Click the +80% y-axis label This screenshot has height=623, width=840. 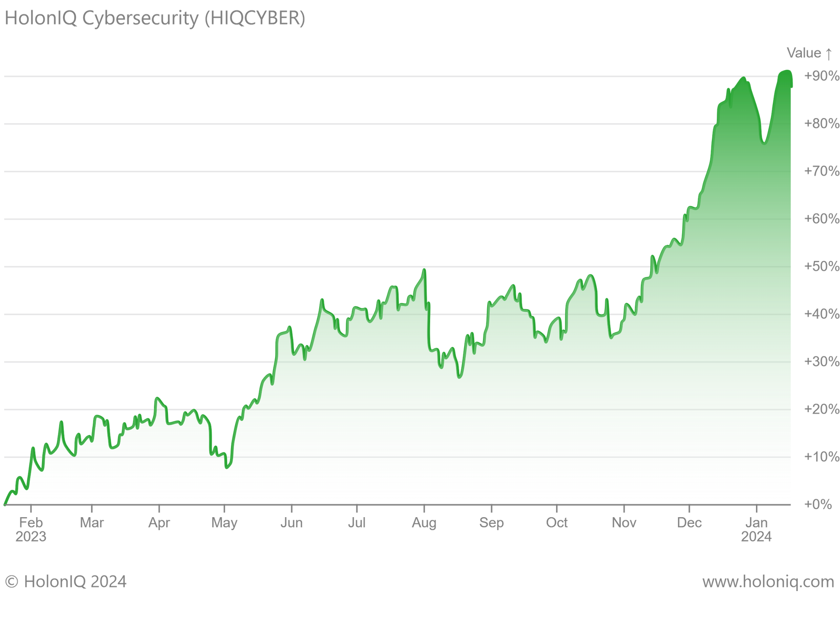(x=821, y=124)
